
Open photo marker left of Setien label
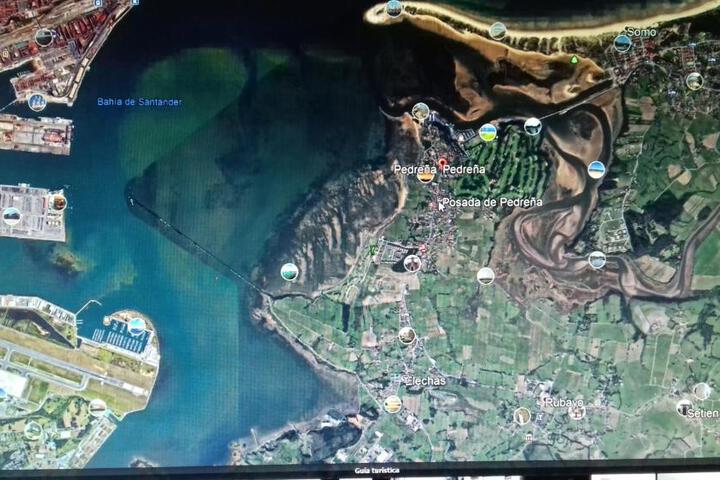click(x=684, y=407)
